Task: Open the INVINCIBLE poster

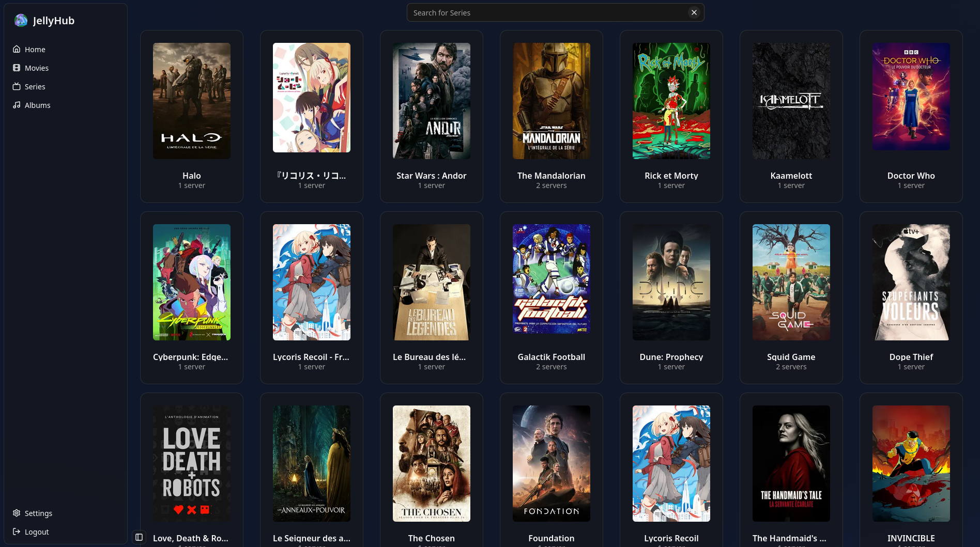Action: tap(911, 463)
